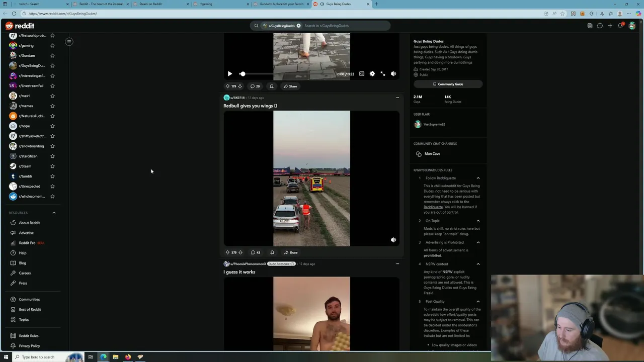Switch to Gundam browser tab
The image size is (644, 362).
pos(282,4)
